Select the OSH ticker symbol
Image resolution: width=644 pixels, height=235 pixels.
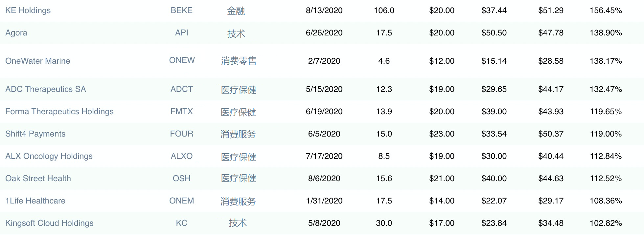pos(182,179)
